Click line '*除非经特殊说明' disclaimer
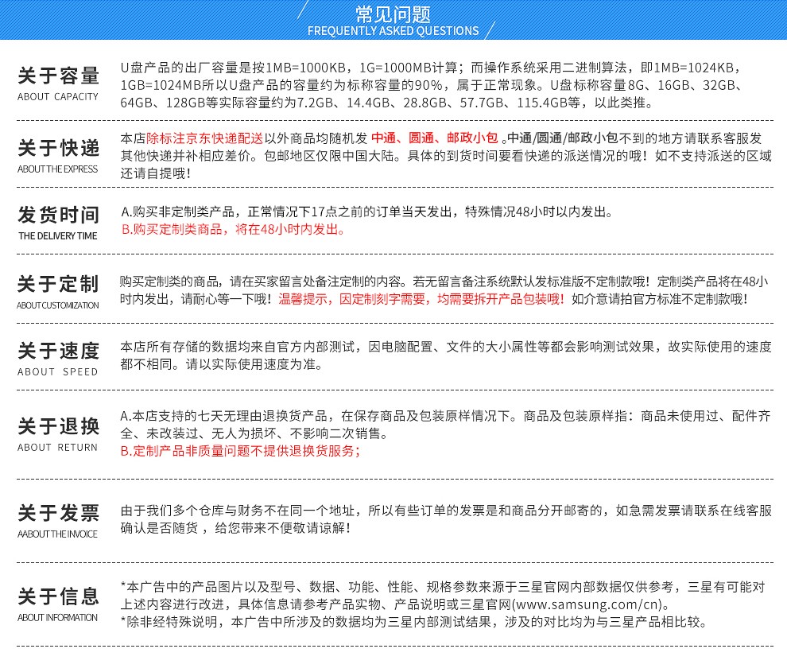This screenshot has width=787, height=672. [414, 622]
